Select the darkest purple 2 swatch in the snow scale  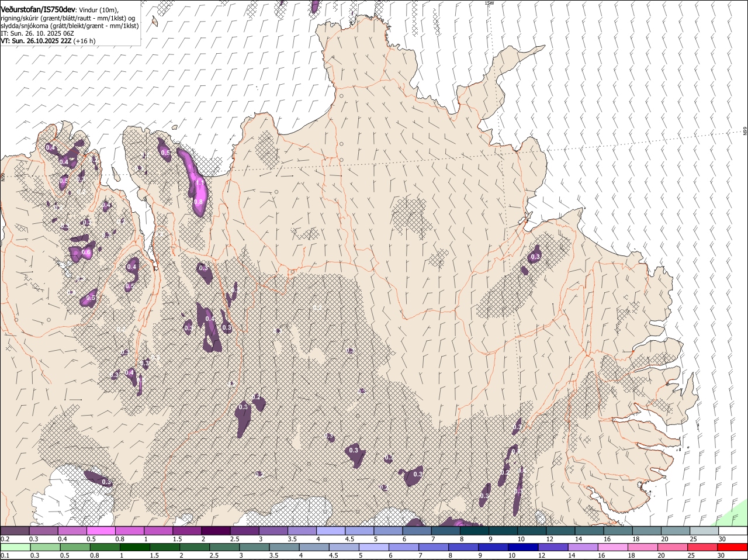click(x=216, y=531)
